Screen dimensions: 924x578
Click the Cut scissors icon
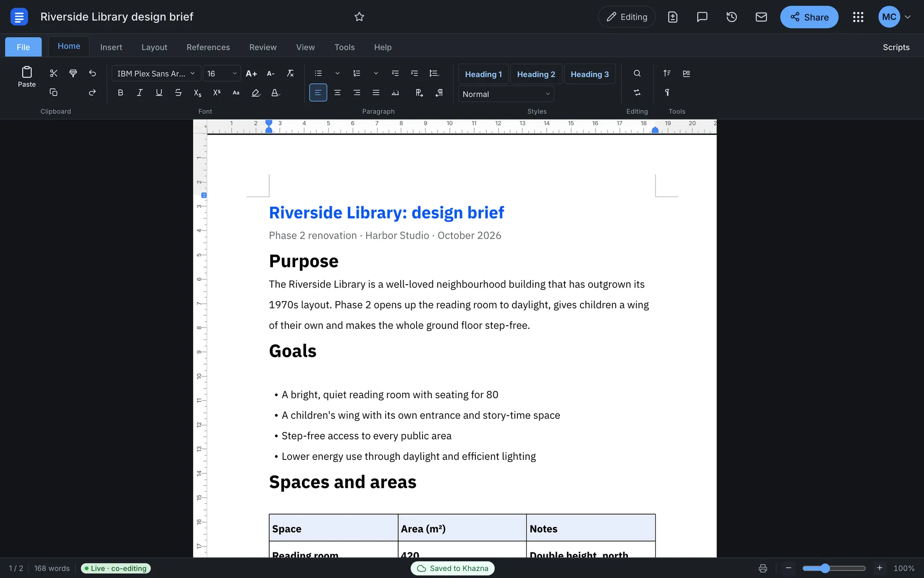tap(53, 73)
